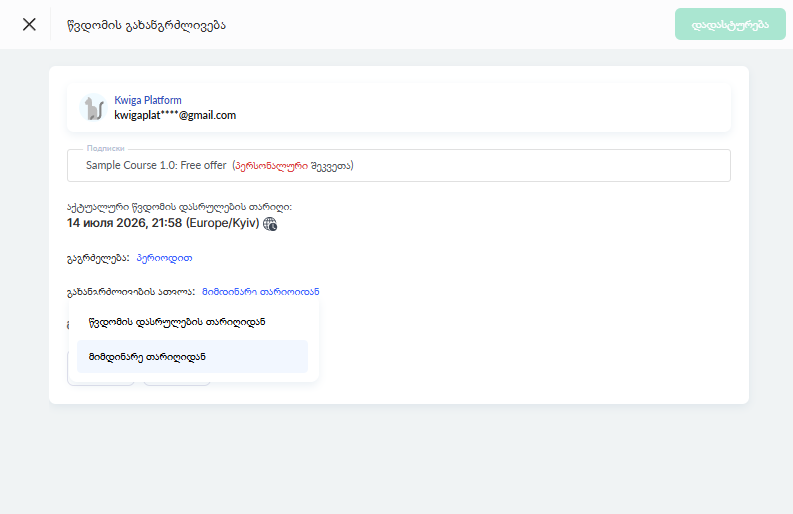Click the red პერსონალური label text
The height and width of the screenshot is (514, 793).
point(272,166)
